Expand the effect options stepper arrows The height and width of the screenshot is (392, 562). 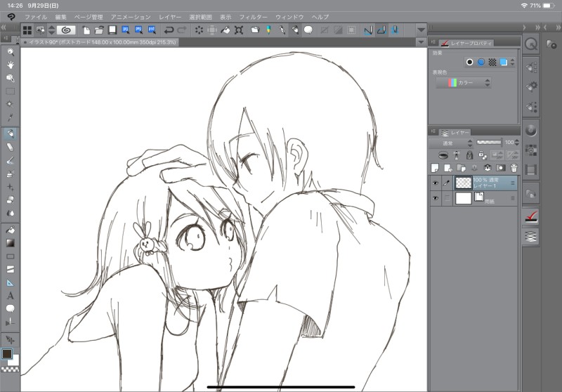(x=513, y=62)
